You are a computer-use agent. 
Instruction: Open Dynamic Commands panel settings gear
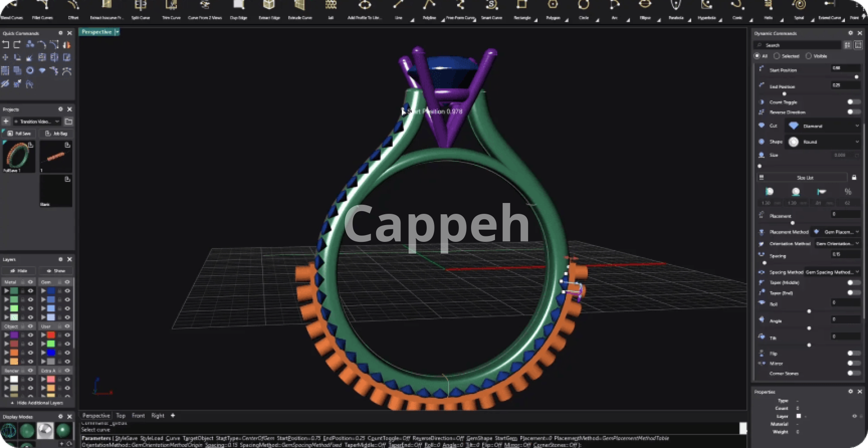point(850,33)
